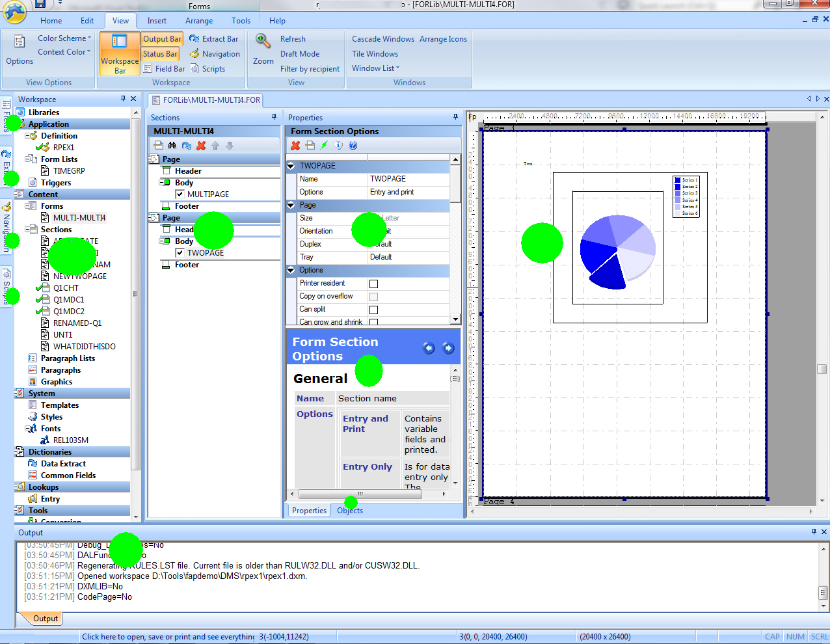Click Arrange Icons
This screenshot has height=644, width=830.
pyautogui.click(x=443, y=39)
